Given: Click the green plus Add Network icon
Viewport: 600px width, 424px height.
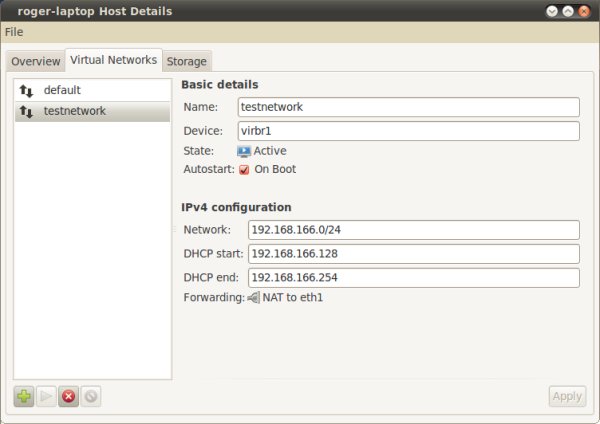Looking at the screenshot, I should click(24, 396).
